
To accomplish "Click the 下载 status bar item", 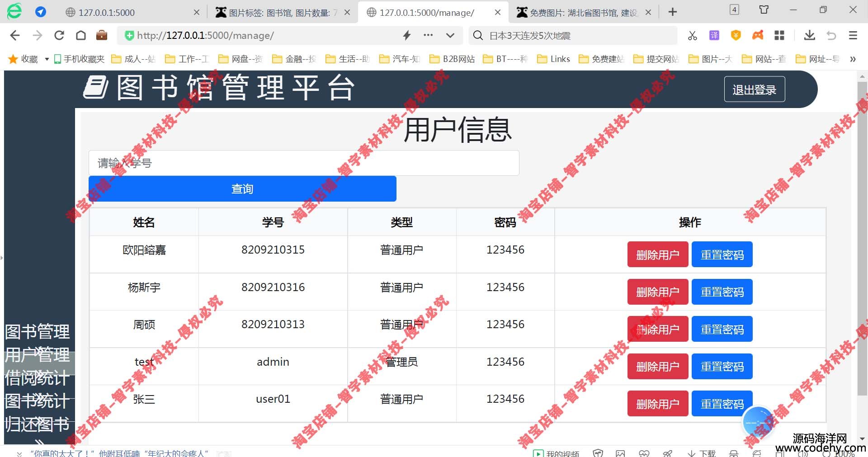I will [702, 453].
